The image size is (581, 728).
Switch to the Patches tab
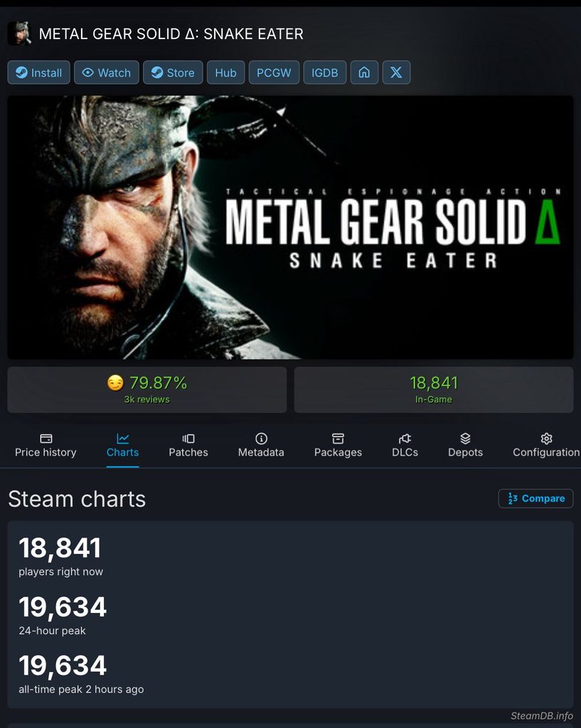click(x=188, y=445)
